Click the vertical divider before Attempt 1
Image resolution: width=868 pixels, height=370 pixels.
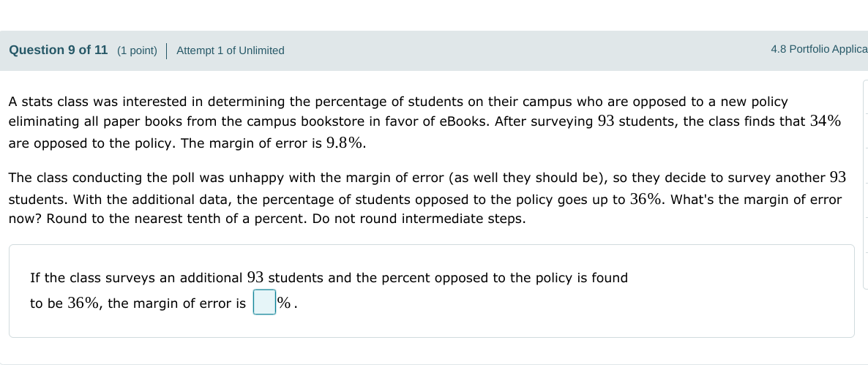pos(167,50)
